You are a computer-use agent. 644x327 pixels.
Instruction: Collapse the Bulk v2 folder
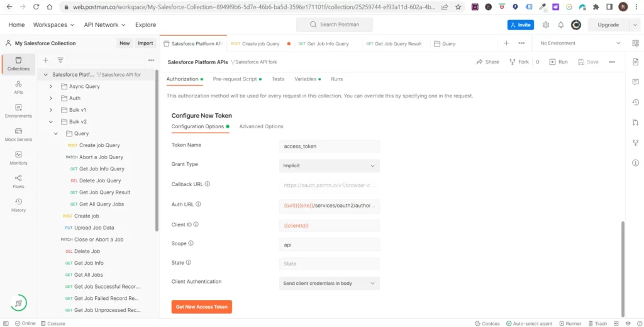50,121
